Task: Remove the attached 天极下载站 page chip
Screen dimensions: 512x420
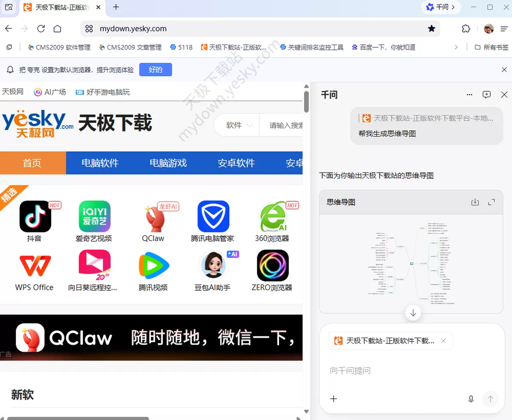Action: [x=443, y=341]
